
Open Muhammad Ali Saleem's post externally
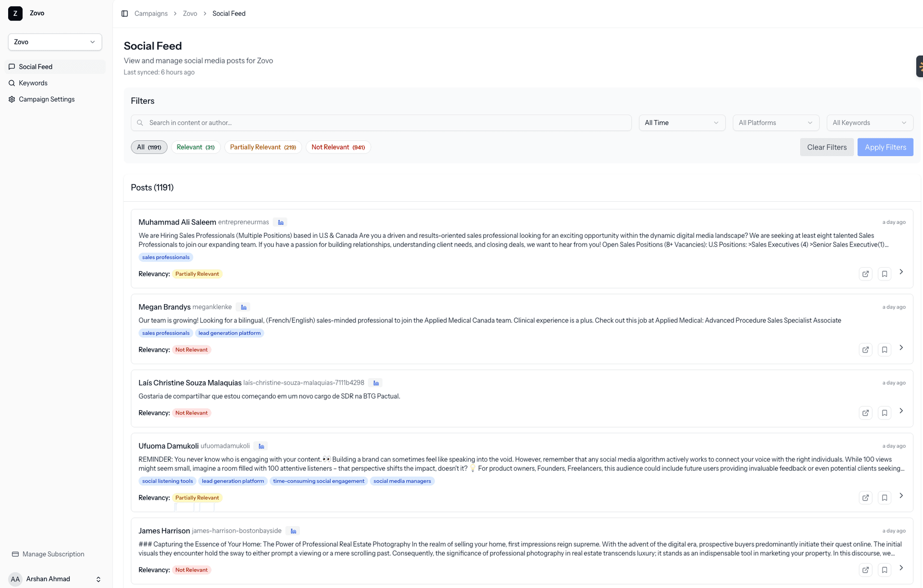[x=865, y=274]
